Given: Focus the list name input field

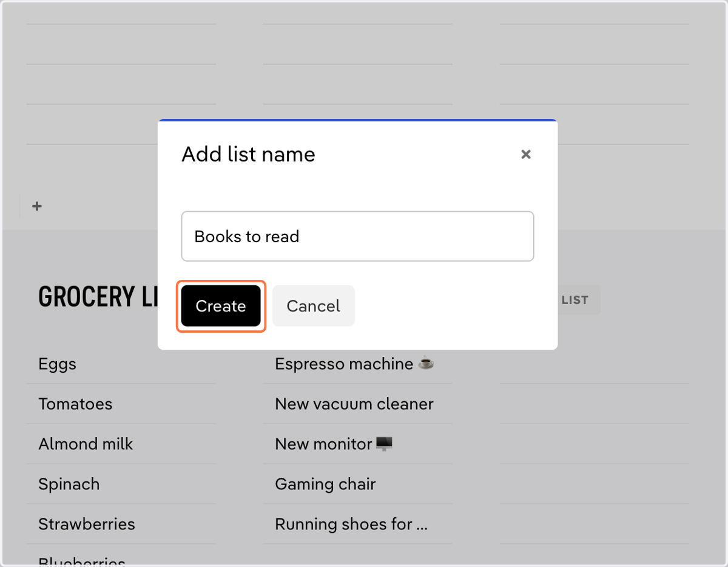Looking at the screenshot, I should (357, 236).
